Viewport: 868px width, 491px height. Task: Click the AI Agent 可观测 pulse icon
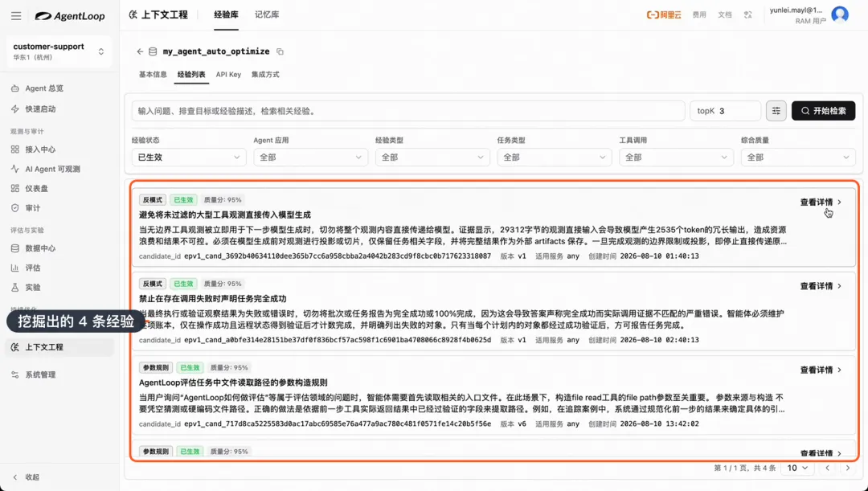point(15,169)
